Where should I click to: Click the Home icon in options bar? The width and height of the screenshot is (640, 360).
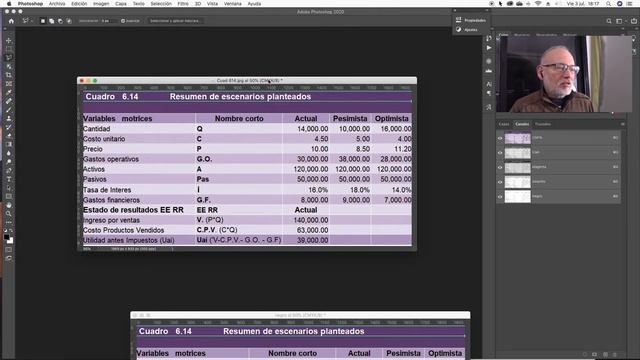11,21
